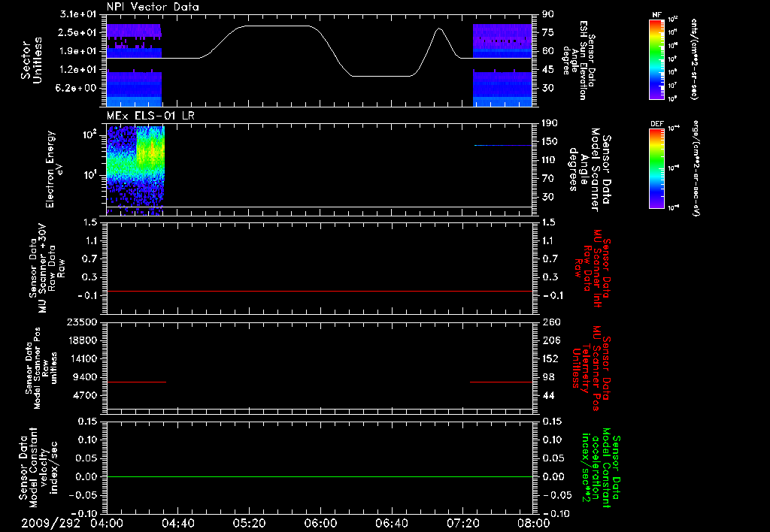Viewport: 770px width, 532px height.
Task: Click the green zero-velocity trace line
Action: pos(319,476)
